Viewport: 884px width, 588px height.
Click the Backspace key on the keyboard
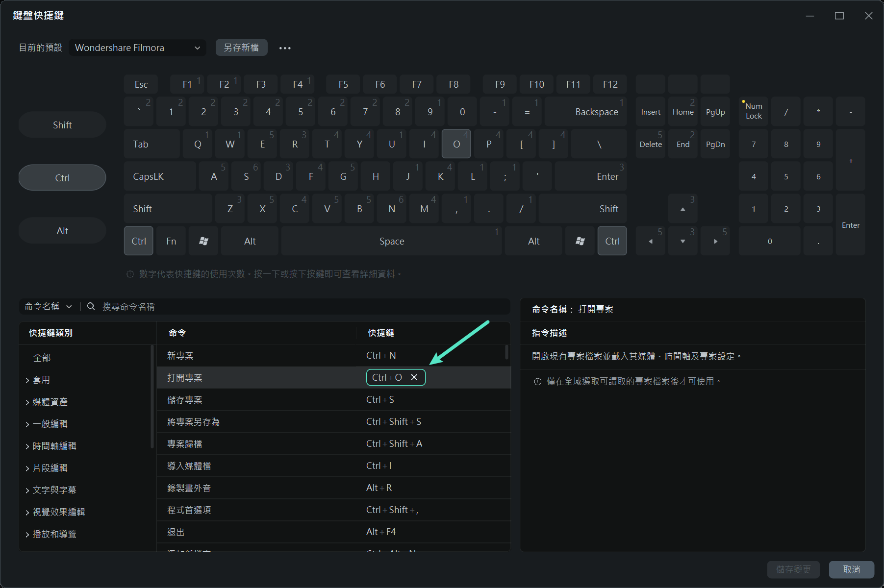(x=586, y=112)
